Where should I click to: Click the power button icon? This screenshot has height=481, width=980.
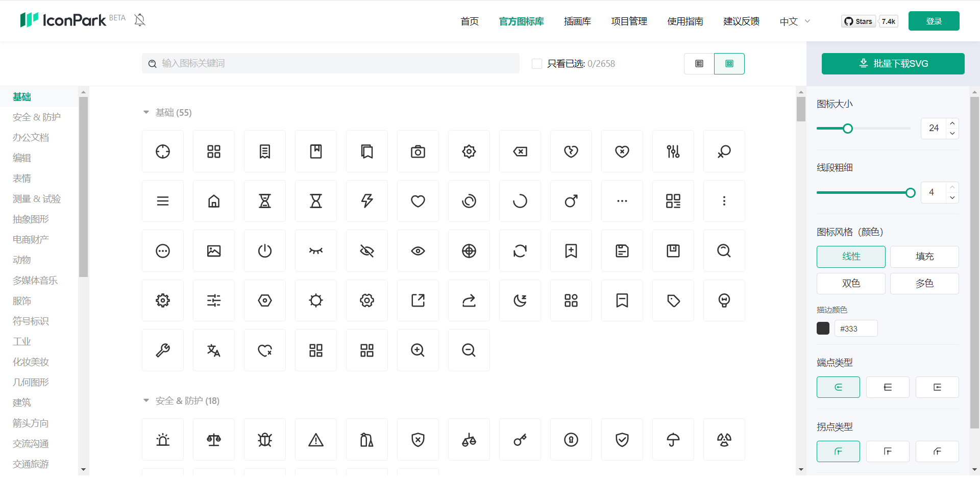coord(265,251)
